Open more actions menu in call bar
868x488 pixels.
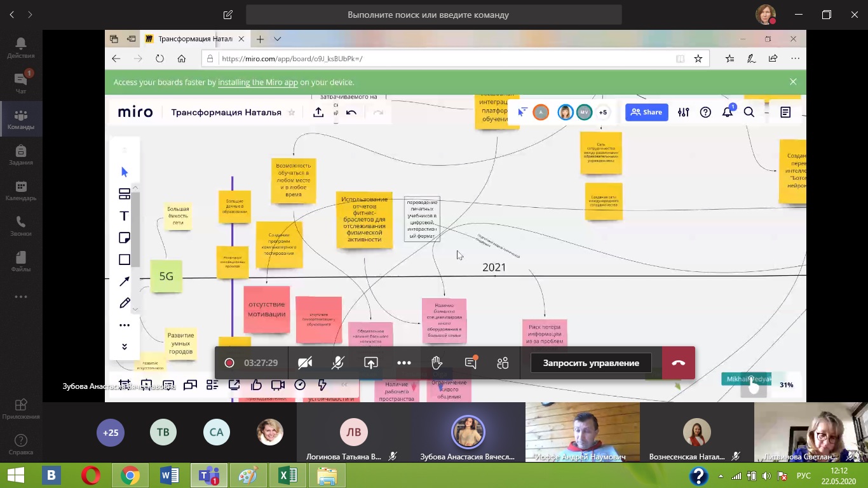tap(404, 363)
